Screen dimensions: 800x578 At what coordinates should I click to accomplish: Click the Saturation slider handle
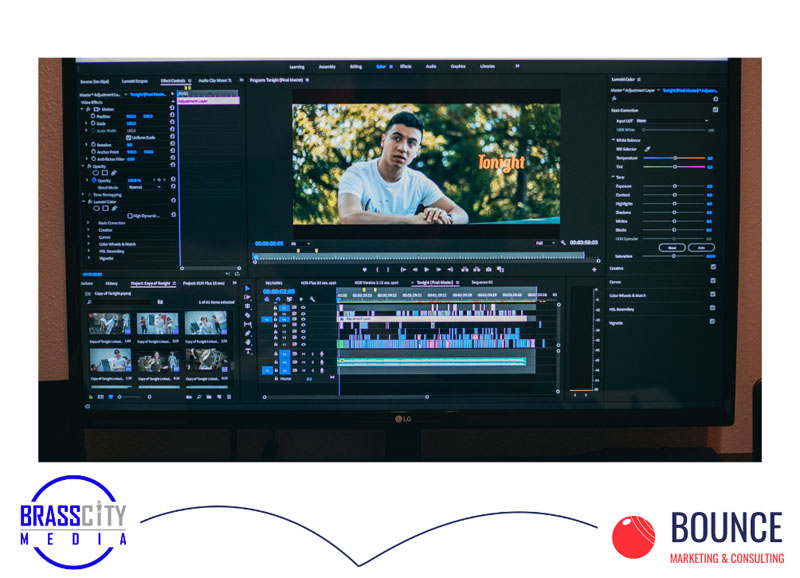[x=673, y=256]
